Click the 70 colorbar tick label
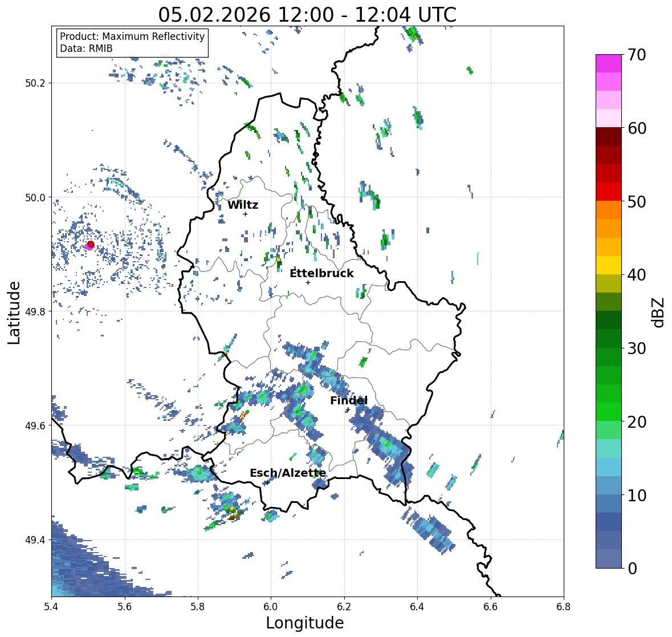 click(x=637, y=55)
